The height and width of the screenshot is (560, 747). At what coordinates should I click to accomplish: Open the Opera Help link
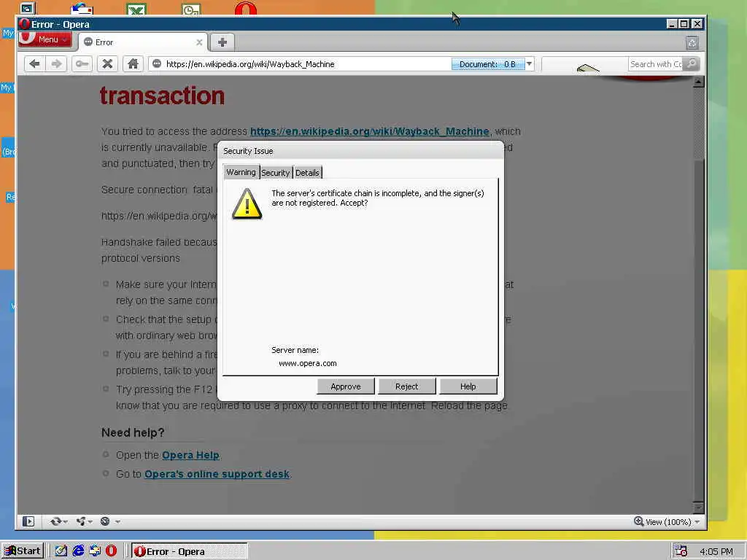coord(190,455)
